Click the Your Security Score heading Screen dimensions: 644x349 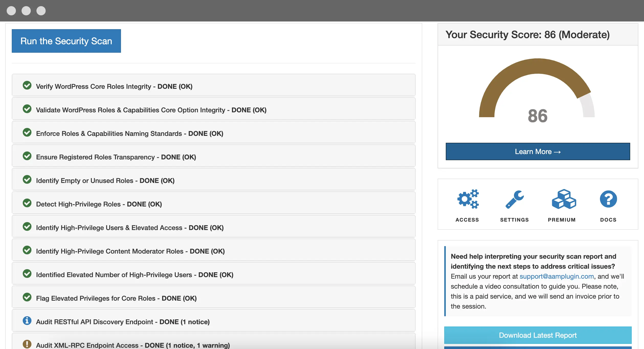pyautogui.click(x=528, y=35)
